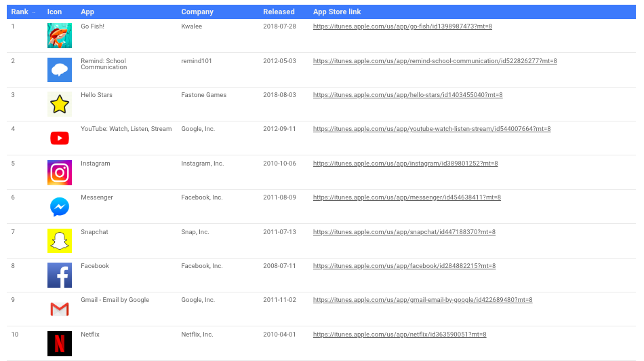The height and width of the screenshot is (361, 644).
Task: Select the 'Netflix' app name cell
Action: pos(90,335)
